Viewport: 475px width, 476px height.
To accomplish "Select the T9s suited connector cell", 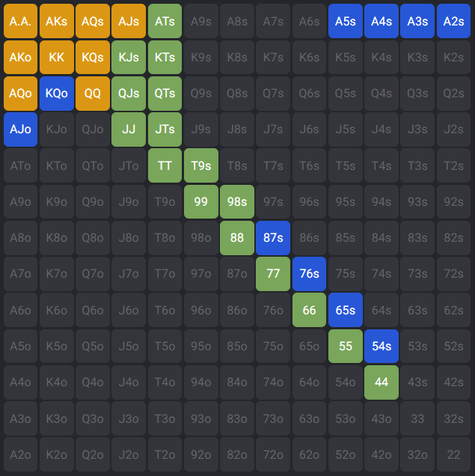I will click(x=200, y=165).
